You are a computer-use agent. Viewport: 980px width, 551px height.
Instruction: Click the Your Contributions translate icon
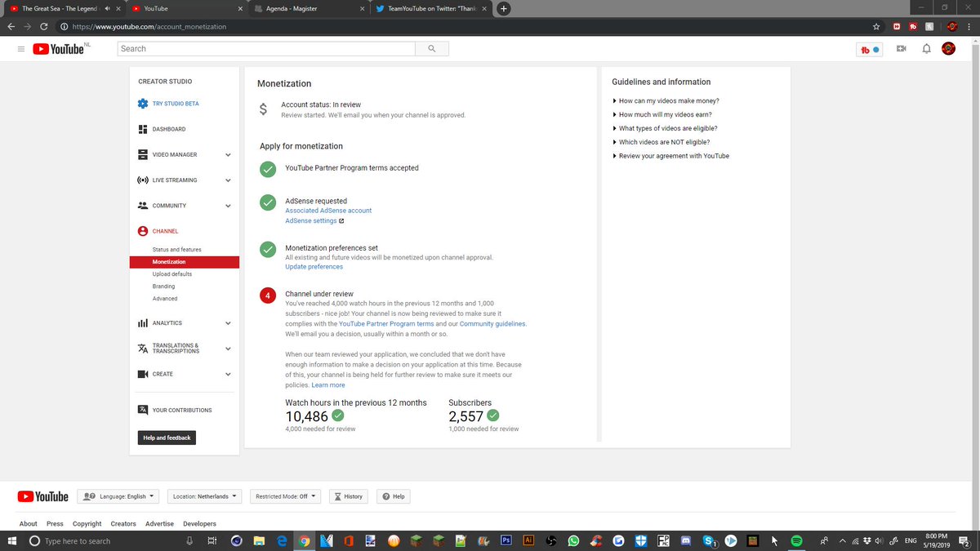click(x=143, y=410)
